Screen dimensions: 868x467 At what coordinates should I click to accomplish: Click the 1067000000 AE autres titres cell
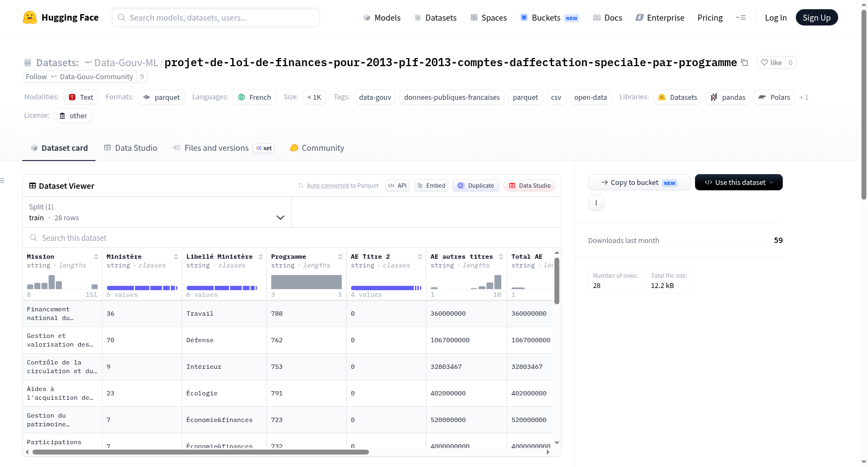point(467,340)
